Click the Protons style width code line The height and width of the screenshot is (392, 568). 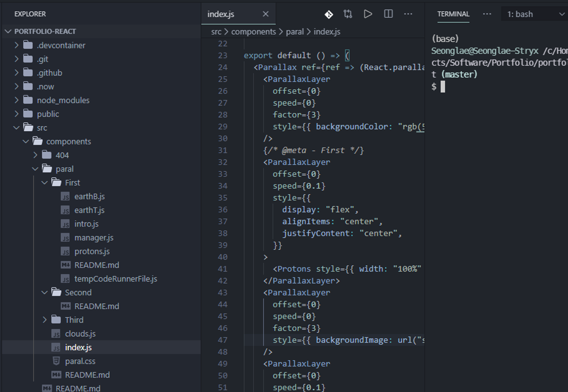347,269
